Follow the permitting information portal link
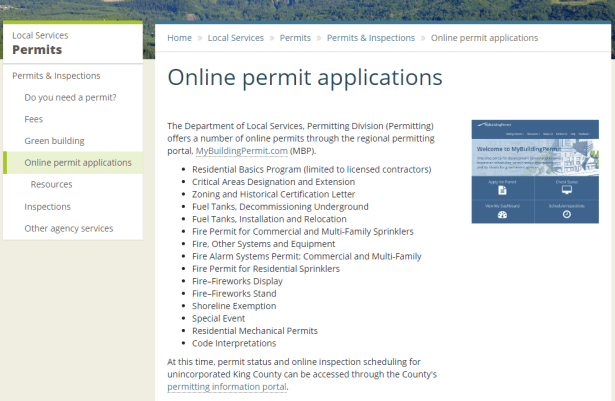615x401 pixels. point(227,386)
